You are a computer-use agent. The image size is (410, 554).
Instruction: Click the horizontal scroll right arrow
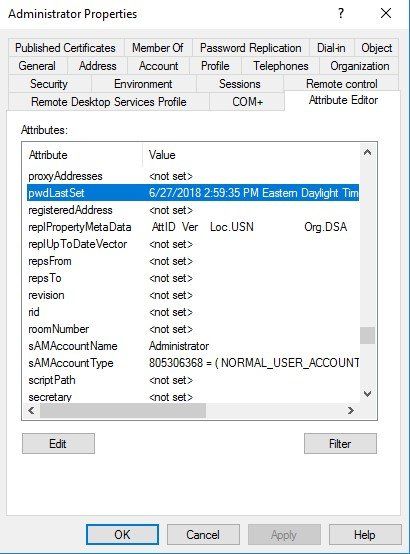pyautogui.click(x=351, y=411)
